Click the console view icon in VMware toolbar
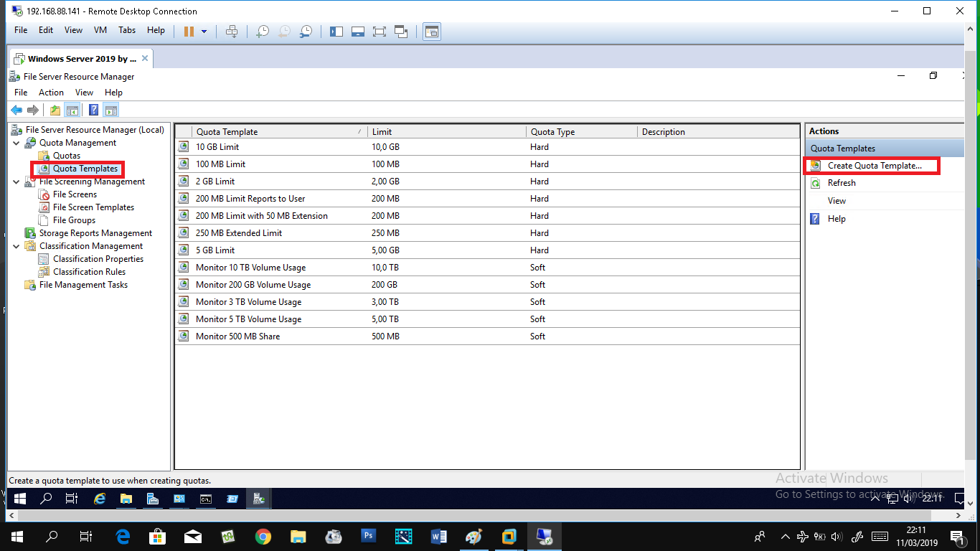 click(x=432, y=31)
